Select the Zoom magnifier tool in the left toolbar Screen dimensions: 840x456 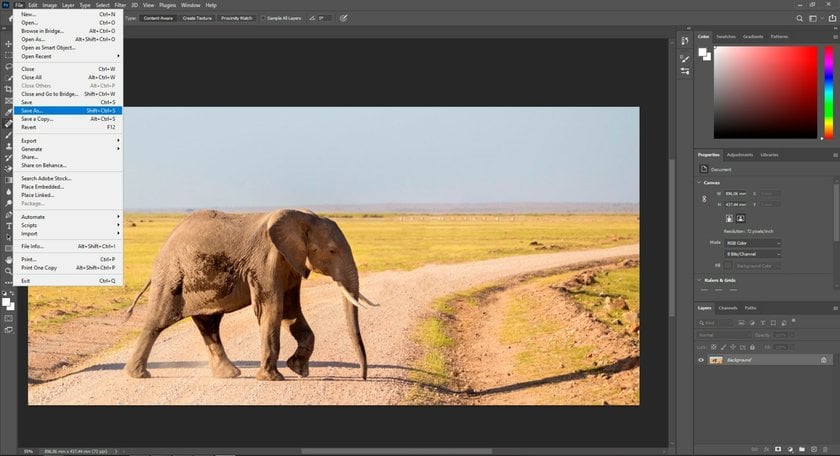click(8, 271)
